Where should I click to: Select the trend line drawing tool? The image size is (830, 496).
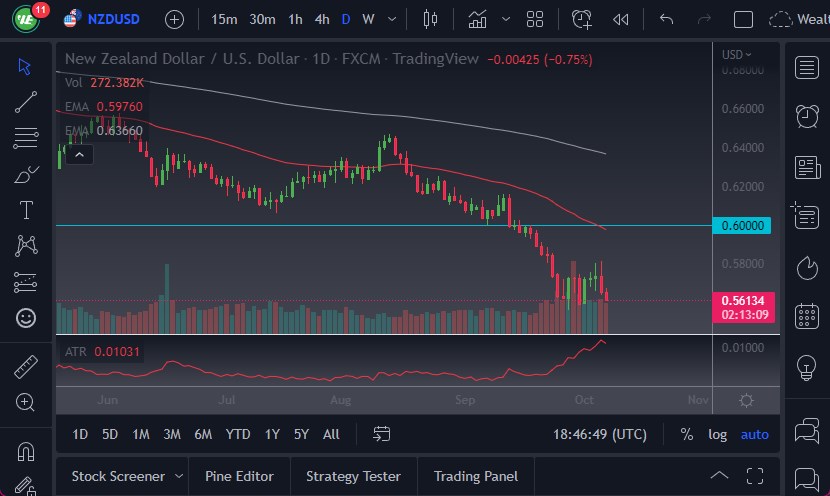(x=26, y=100)
